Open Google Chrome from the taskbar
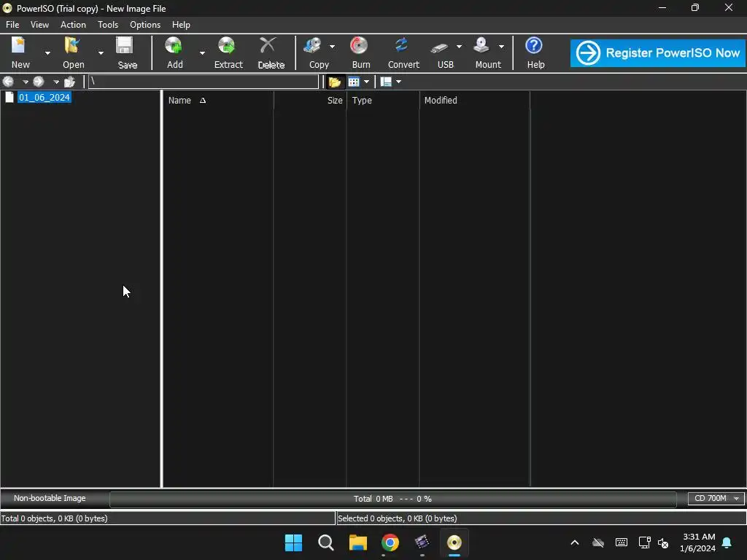The height and width of the screenshot is (560, 747). coord(390,542)
